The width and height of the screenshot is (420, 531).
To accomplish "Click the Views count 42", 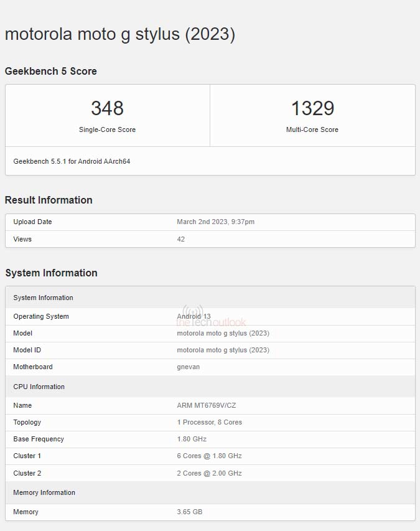I will (181, 239).
